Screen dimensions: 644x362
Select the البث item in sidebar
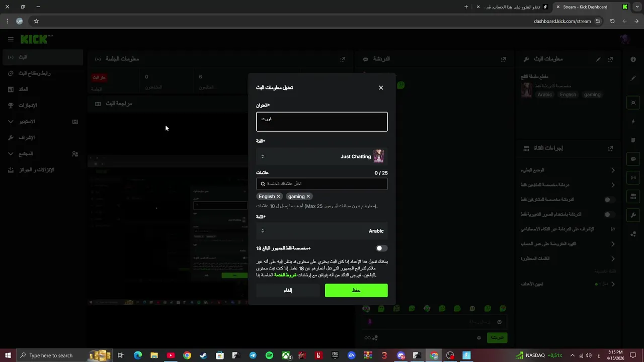pos(42,57)
